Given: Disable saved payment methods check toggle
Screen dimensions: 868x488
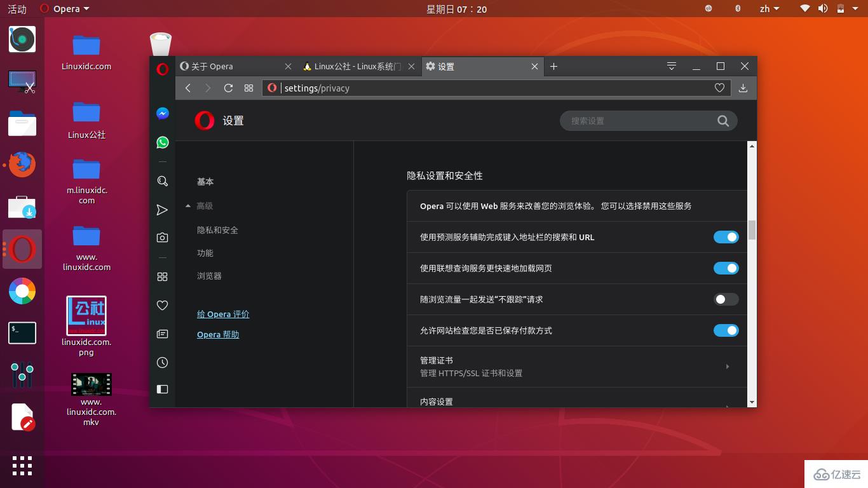Looking at the screenshot, I should click(x=726, y=330).
